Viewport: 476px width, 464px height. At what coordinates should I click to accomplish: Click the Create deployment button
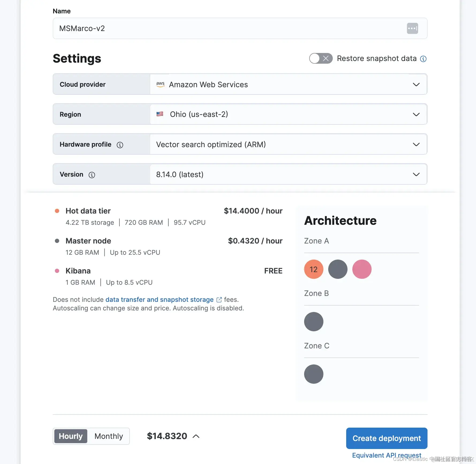click(x=386, y=438)
